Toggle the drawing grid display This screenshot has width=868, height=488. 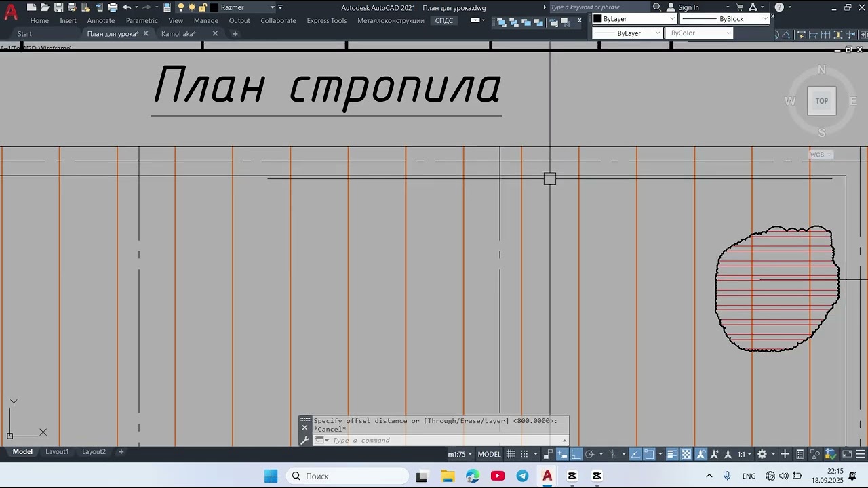pos(511,454)
